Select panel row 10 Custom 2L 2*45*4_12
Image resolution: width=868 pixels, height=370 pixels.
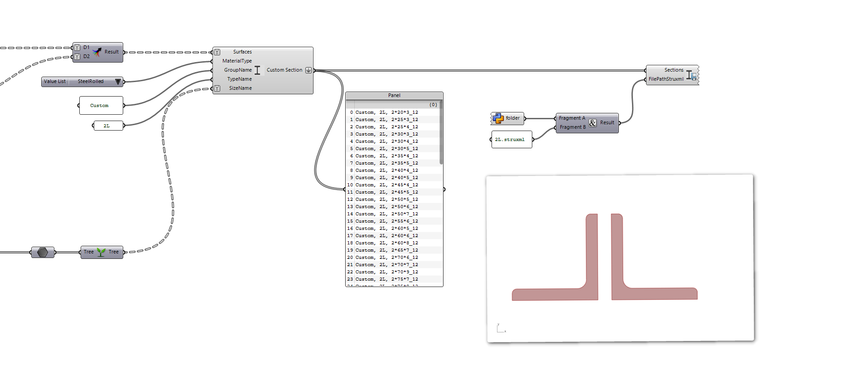coord(386,185)
